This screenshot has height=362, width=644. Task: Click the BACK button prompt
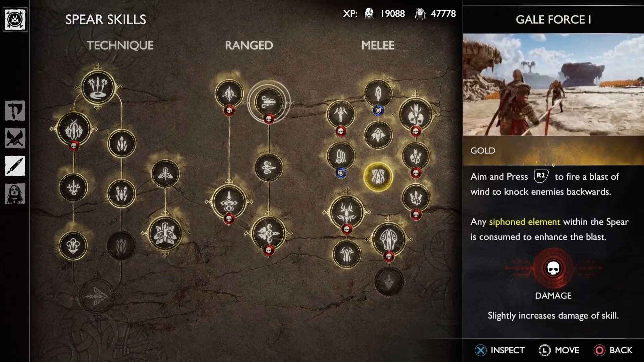613,350
